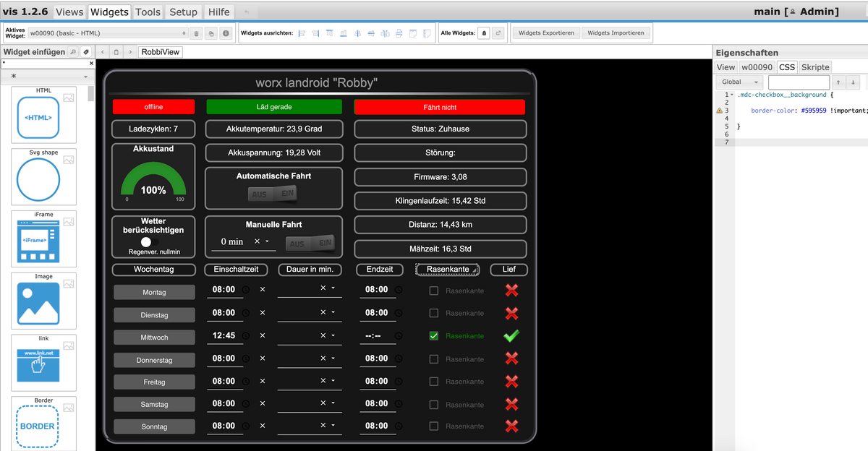The height and width of the screenshot is (451, 868).
Task: Click the fourth align-widgets icon in the row
Action: [344, 33]
